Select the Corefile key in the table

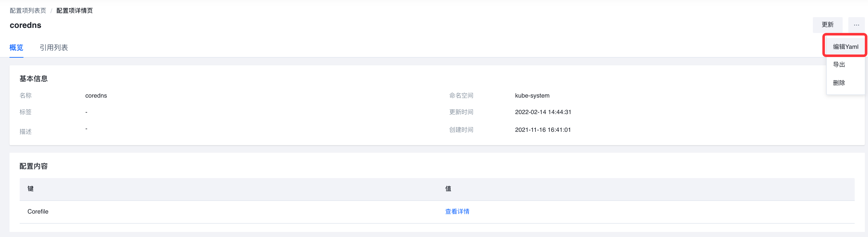[x=38, y=211]
